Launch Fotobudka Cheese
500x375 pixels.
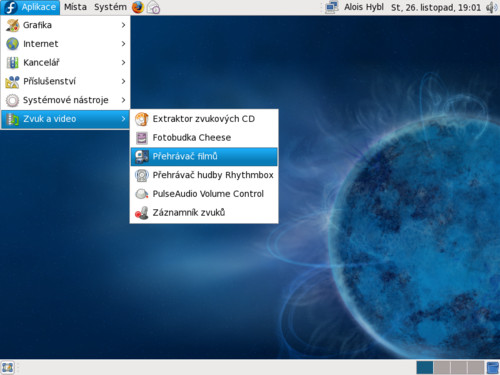pos(204,138)
